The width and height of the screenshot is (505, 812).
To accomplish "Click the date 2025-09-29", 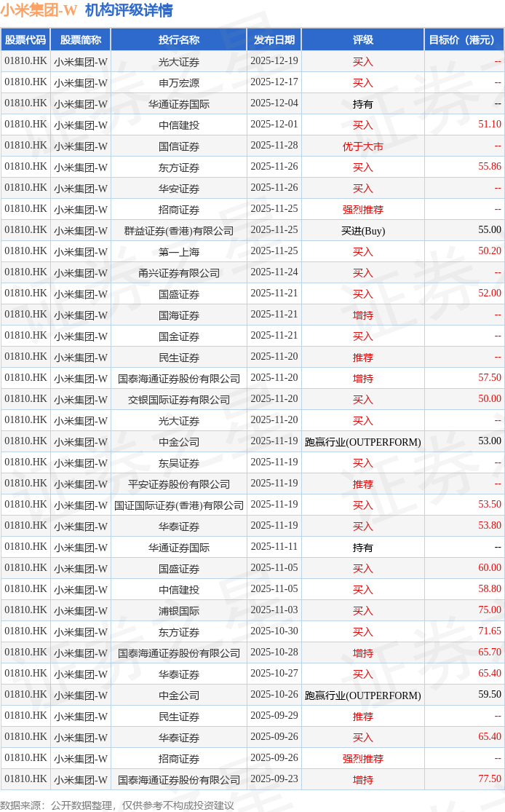I will (274, 716).
